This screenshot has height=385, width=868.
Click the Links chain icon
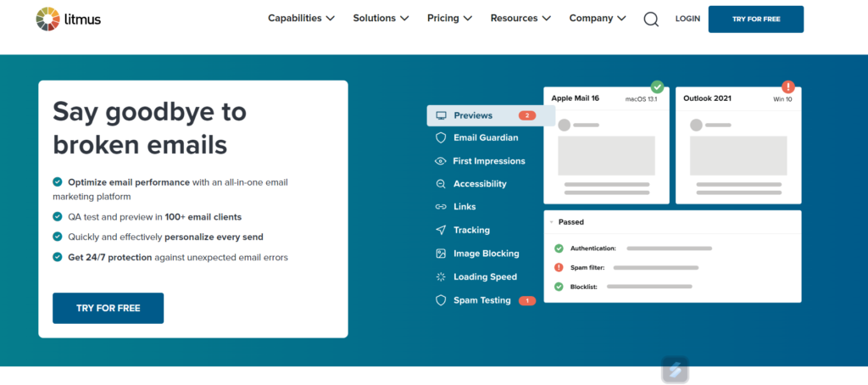coord(441,207)
